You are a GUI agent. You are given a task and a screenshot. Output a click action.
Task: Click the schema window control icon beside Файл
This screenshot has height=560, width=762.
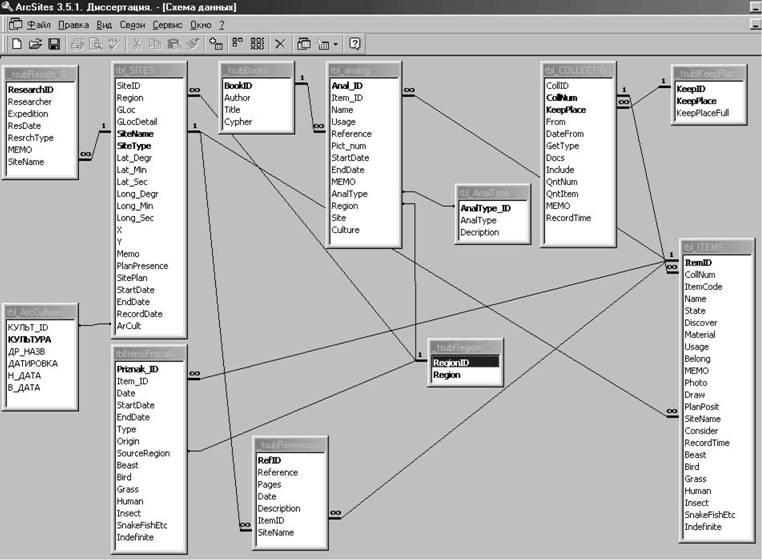[16, 24]
